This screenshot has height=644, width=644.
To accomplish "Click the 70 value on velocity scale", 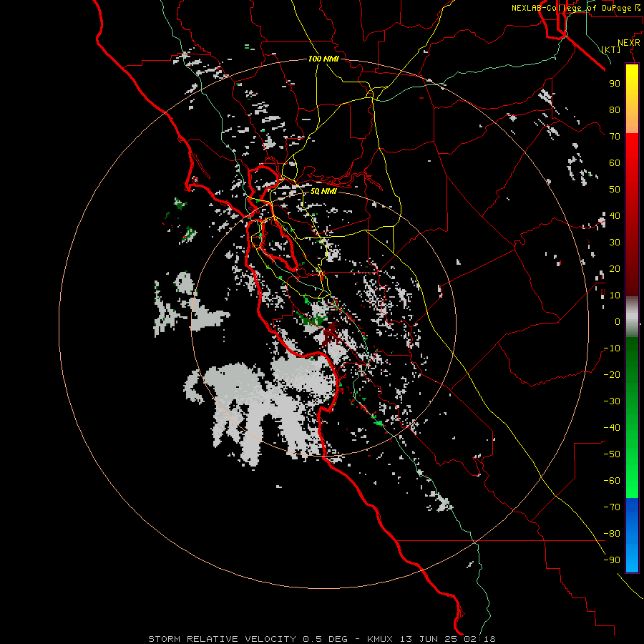I will (615, 137).
